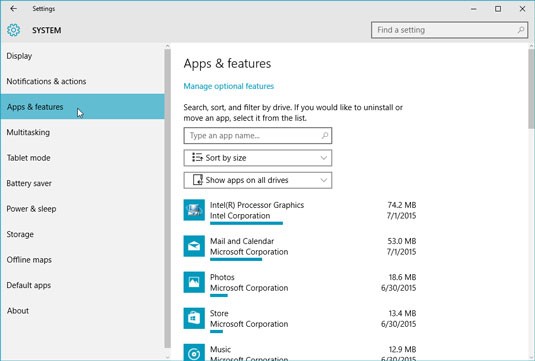Select the Photos app icon

click(x=194, y=282)
